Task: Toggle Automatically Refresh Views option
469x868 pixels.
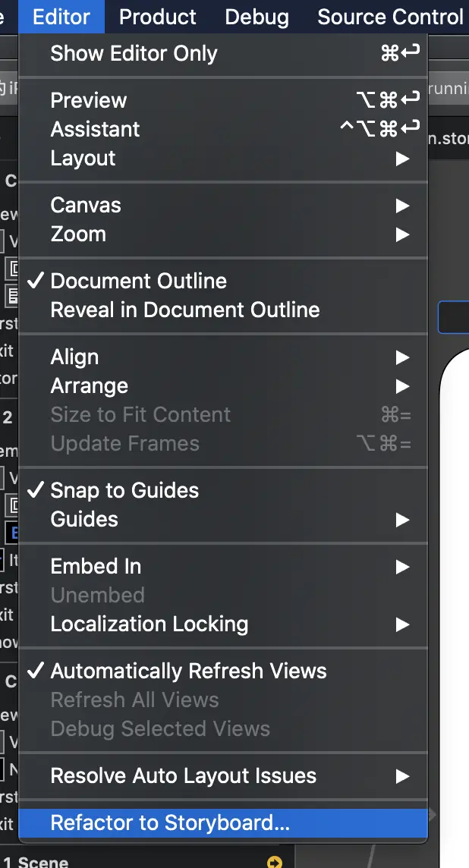Action: 188,671
